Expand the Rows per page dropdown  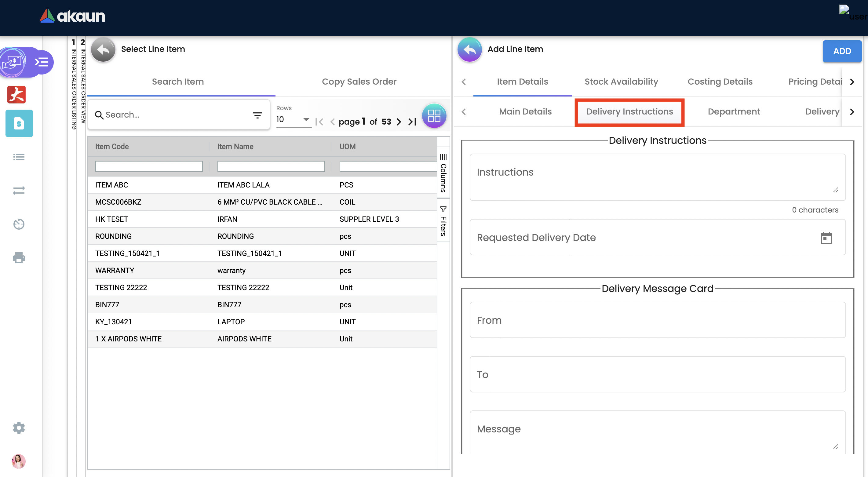point(293,120)
